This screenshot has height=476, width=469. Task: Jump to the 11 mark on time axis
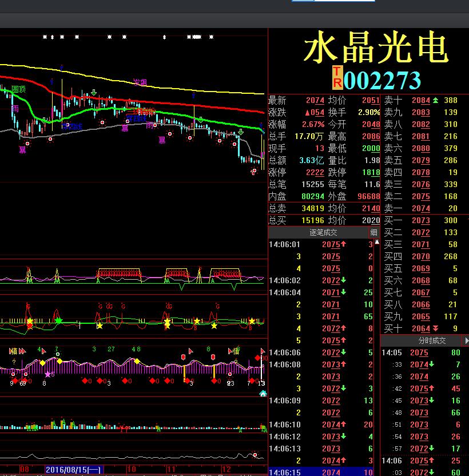(171, 469)
